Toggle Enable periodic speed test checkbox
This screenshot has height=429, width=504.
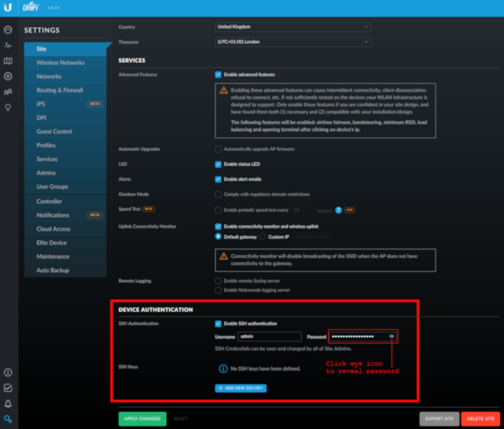point(218,210)
